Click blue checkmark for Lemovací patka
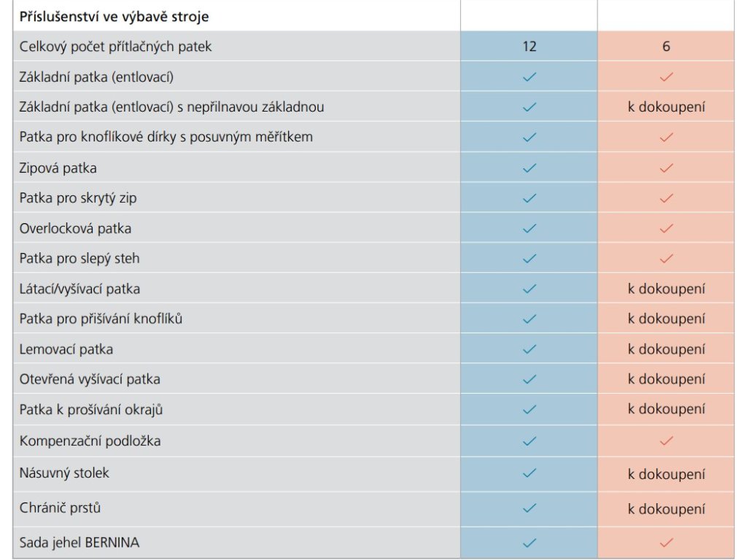The width and height of the screenshot is (747, 560). 530,349
